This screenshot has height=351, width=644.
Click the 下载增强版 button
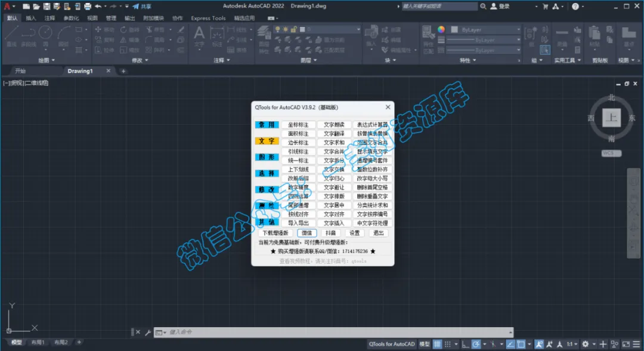275,233
